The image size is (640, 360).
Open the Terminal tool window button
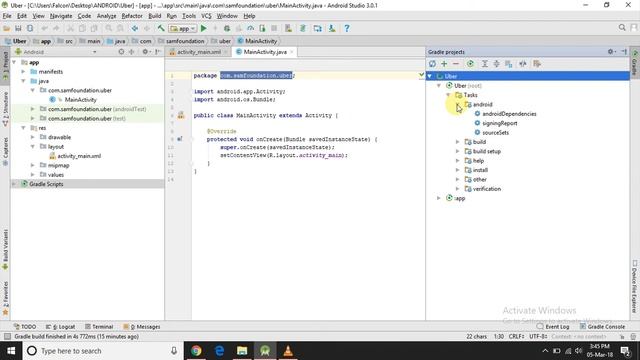tap(99, 327)
